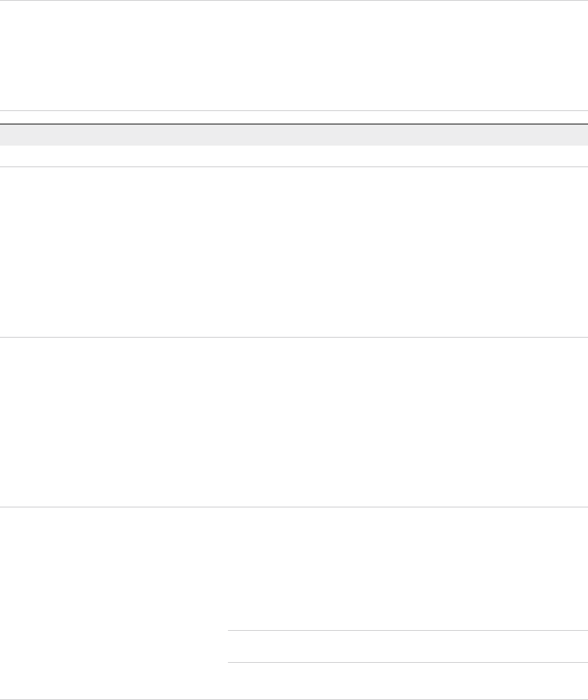The image size is (588, 700).
Task: Click the thin white row under gray bar
Action: pyautogui.click(x=294, y=156)
